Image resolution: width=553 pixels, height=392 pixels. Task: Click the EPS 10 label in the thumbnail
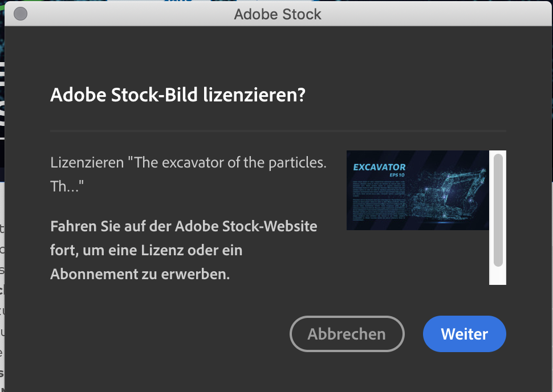[x=397, y=175]
